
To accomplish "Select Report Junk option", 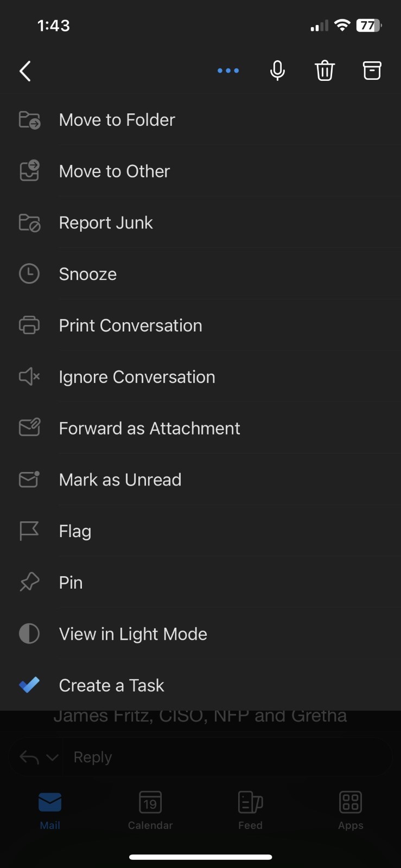I will click(106, 223).
